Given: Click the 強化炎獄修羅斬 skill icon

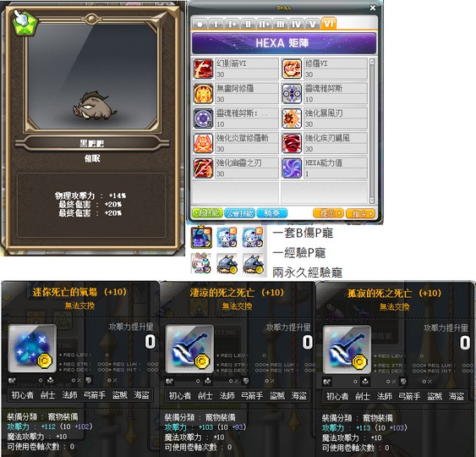Looking at the screenshot, I should tap(203, 143).
